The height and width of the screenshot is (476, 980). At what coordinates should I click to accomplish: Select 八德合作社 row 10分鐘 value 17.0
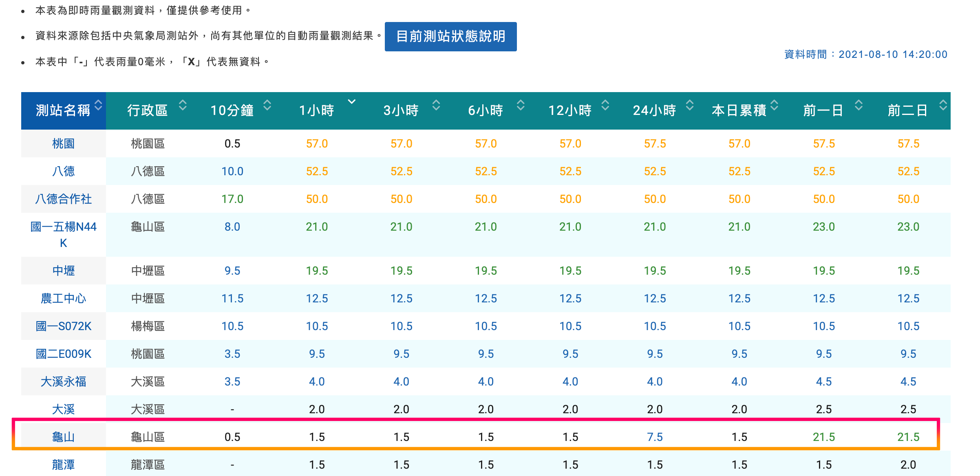click(x=232, y=199)
